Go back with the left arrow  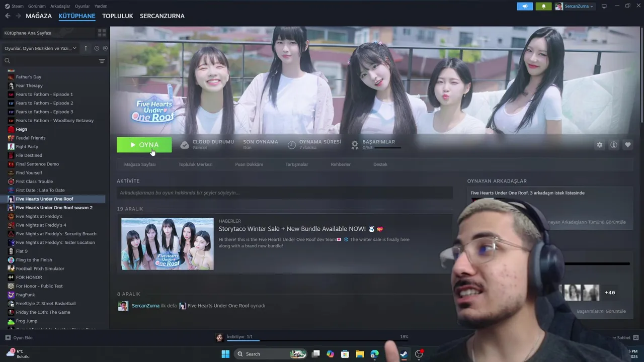pos(8,16)
